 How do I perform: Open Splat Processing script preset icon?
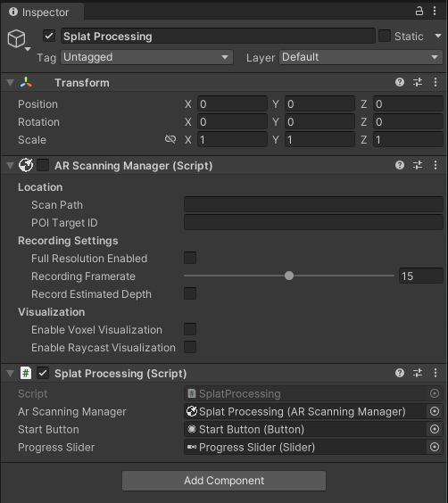[418, 373]
